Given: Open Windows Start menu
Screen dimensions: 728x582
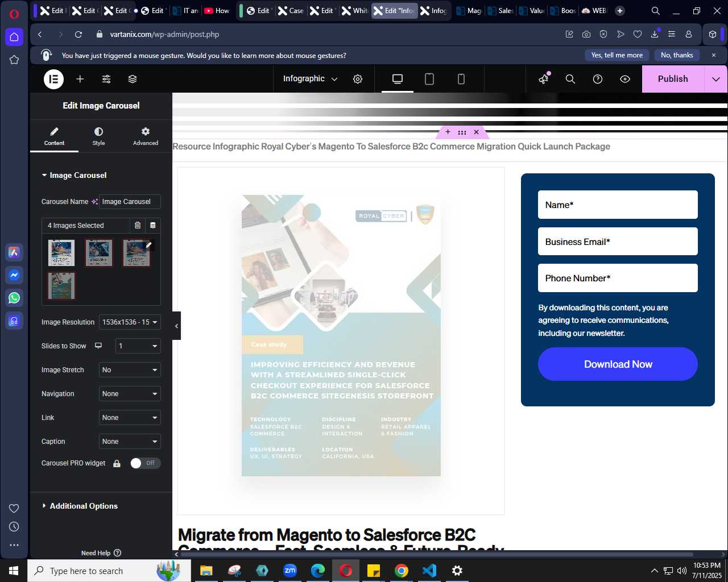Looking at the screenshot, I should (x=14, y=571).
